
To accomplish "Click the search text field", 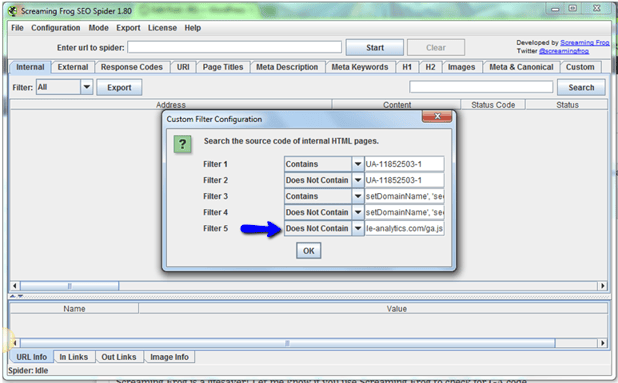I will [x=481, y=87].
